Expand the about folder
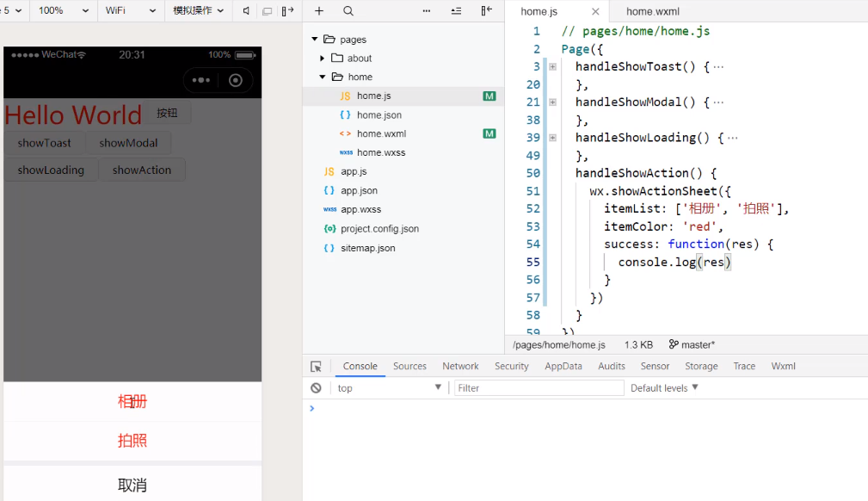Viewport: 868px width, 501px height. click(323, 59)
